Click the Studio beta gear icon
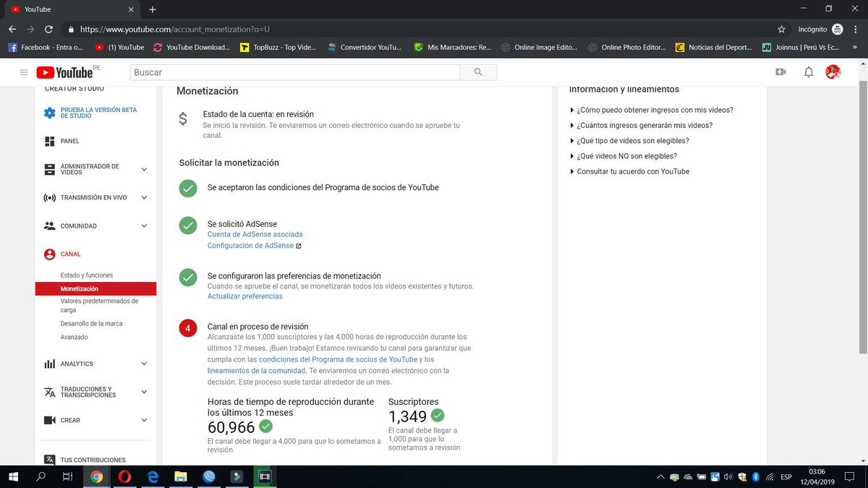 pyautogui.click(x=49, y=114)
